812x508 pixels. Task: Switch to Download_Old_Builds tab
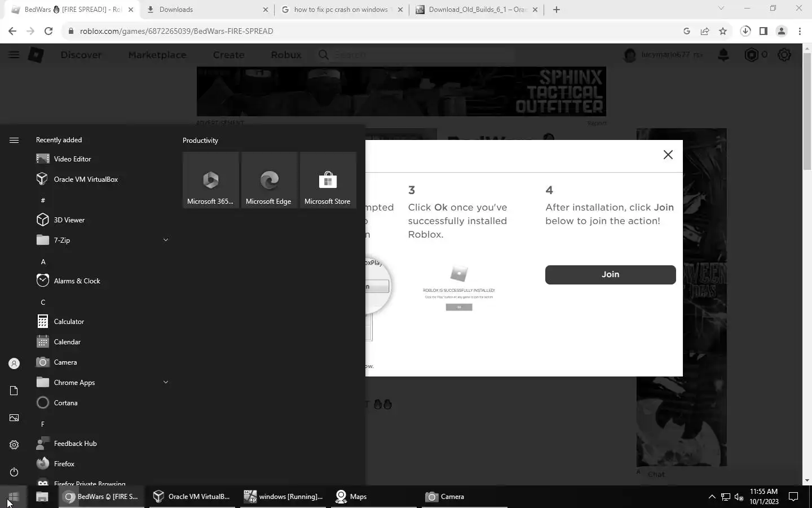[477, 10]
